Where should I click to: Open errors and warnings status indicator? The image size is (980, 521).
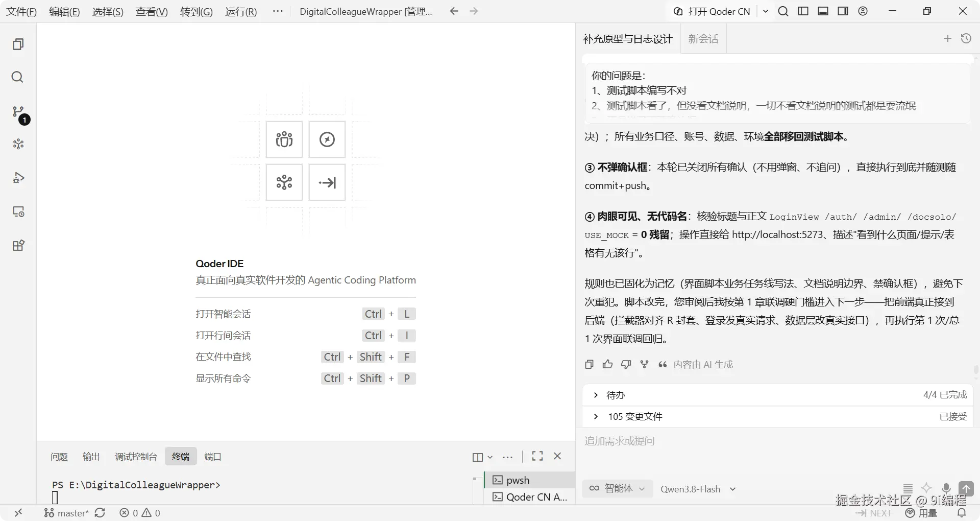click(x=140, y=513)
